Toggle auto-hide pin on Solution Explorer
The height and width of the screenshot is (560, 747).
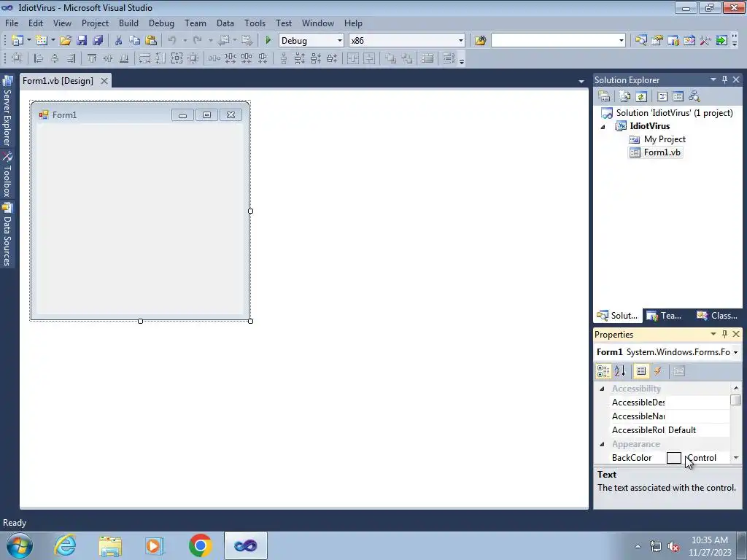[x=724, y=79]
